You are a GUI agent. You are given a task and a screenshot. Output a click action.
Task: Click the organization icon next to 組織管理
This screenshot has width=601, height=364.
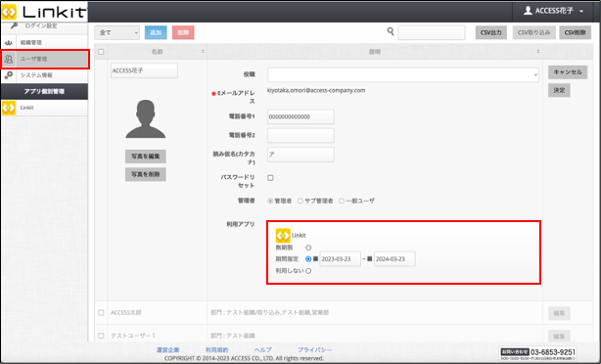click(9, 43)
